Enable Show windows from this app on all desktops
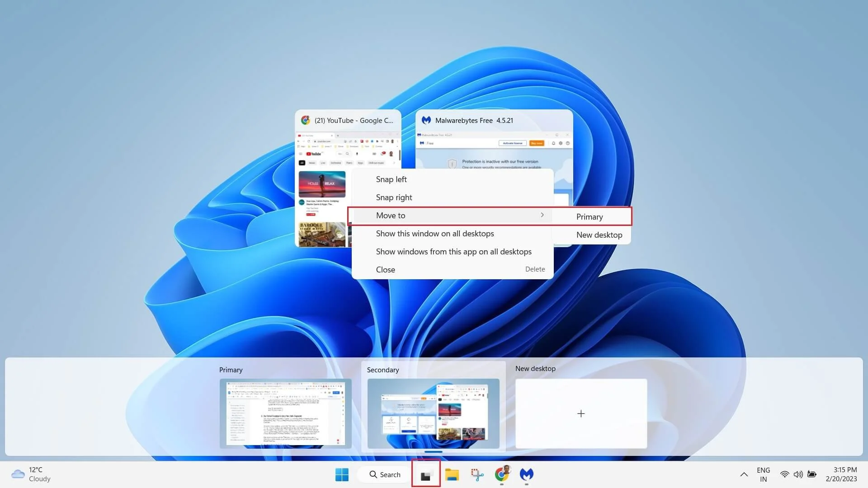 (453, 251)
